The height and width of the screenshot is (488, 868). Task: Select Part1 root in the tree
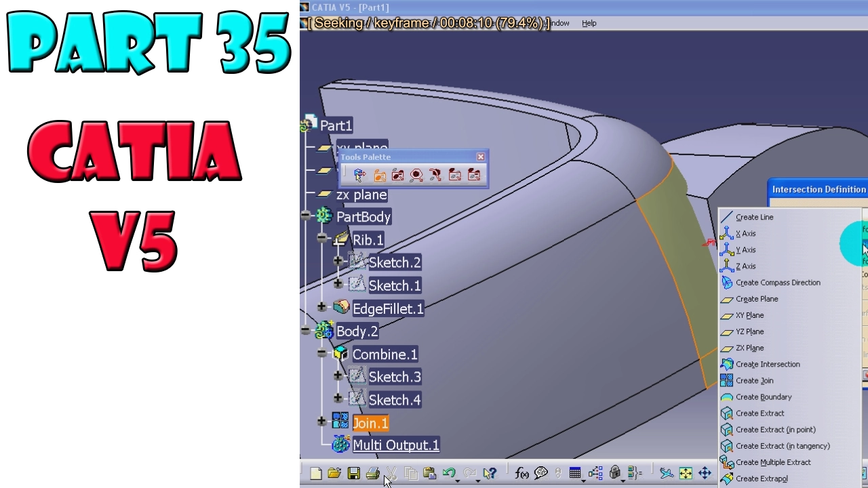click(x=336, y=125)
